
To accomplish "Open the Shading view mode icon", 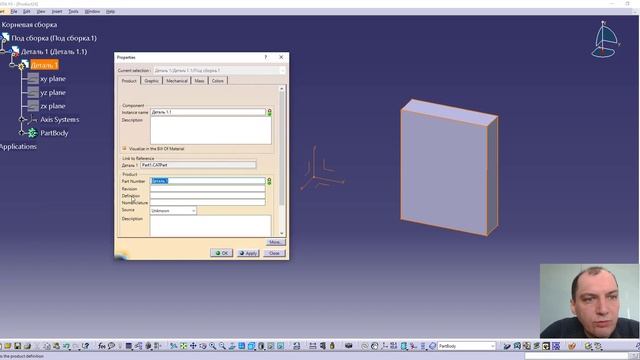I will [x=261, y=346].
